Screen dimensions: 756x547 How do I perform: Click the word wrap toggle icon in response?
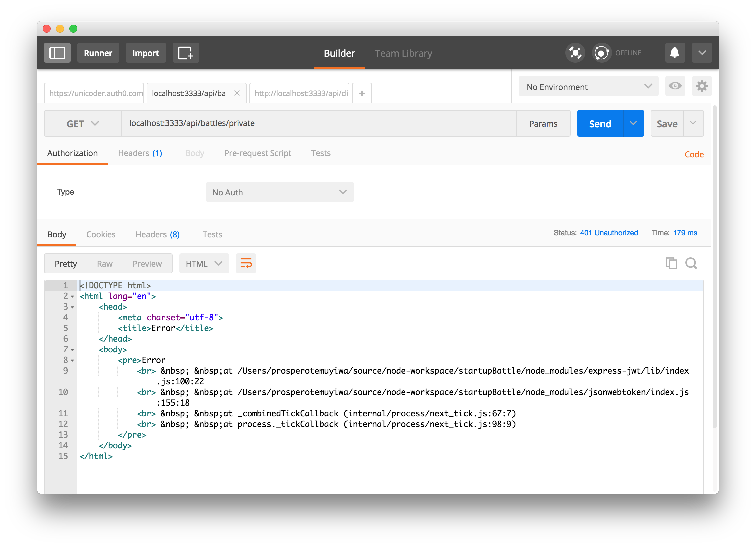245,263
